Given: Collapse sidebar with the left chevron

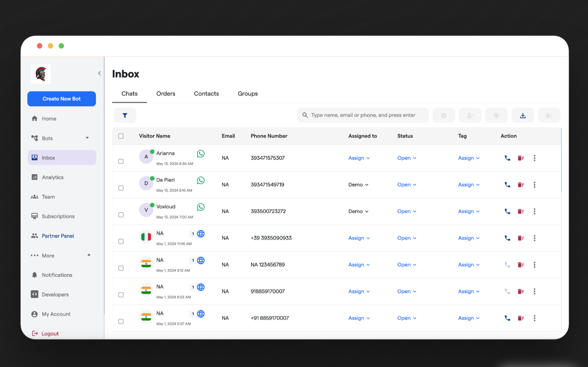Looking at the screenshot, I should [99, 73].
